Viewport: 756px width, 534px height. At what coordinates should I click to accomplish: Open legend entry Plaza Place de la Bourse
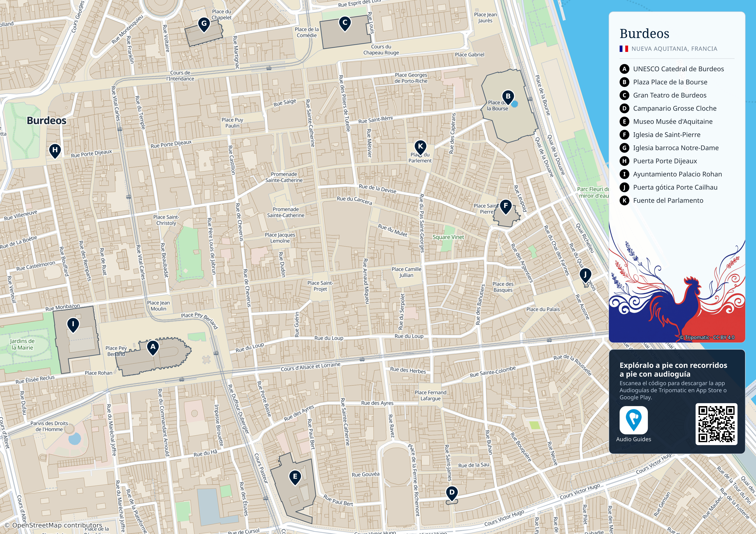(663, 82)
